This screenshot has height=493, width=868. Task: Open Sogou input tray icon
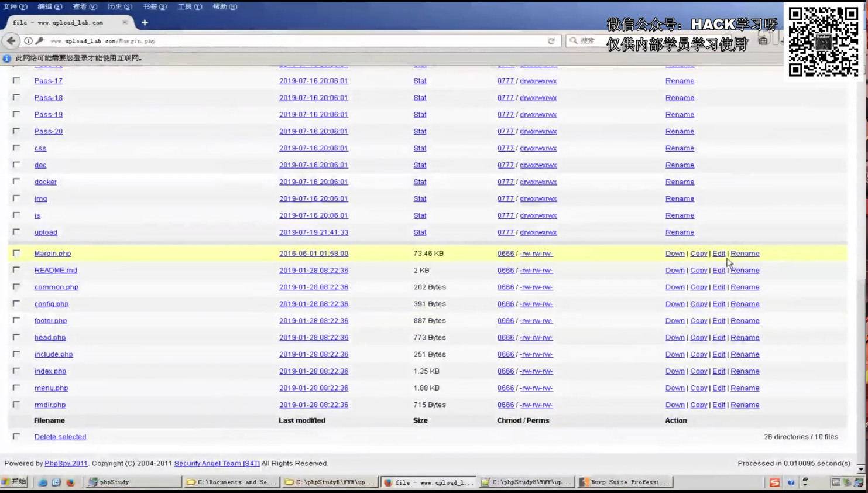(774, 482)
